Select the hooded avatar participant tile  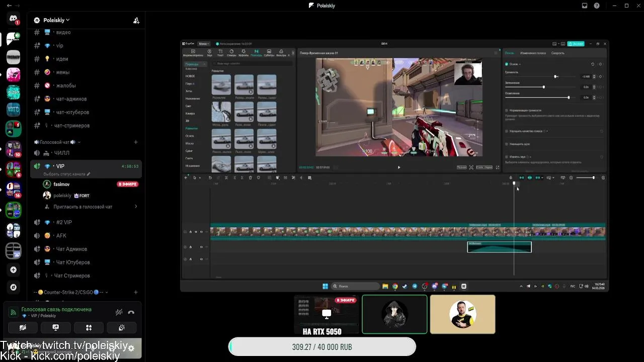pos(394,314)
